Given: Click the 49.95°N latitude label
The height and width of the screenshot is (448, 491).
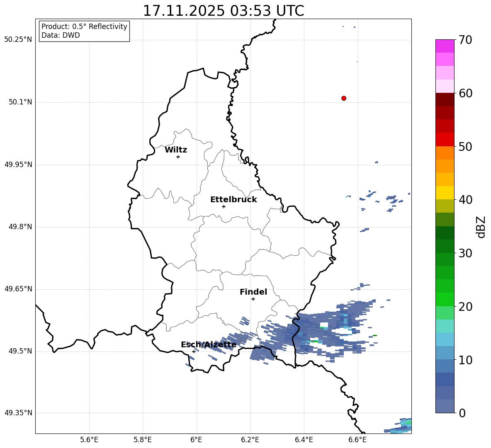Looking at the screenshot, I should tap(18, 165).
